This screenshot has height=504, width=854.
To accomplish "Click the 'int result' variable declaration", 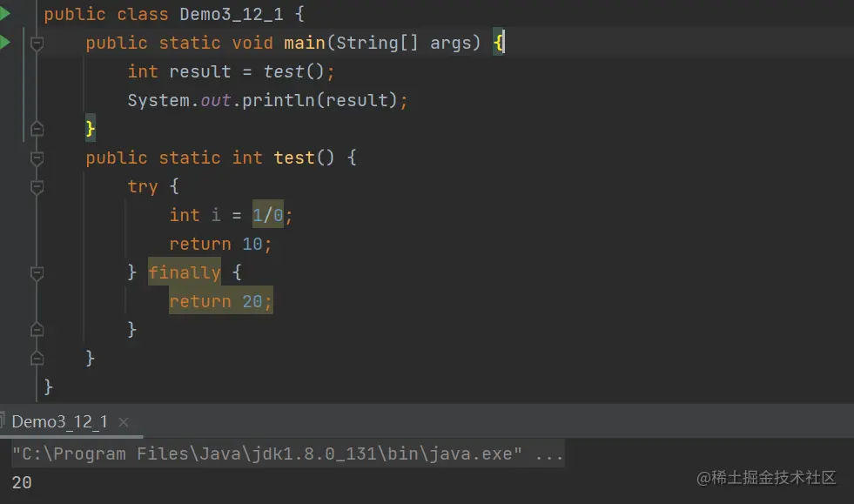I will 179,72.
